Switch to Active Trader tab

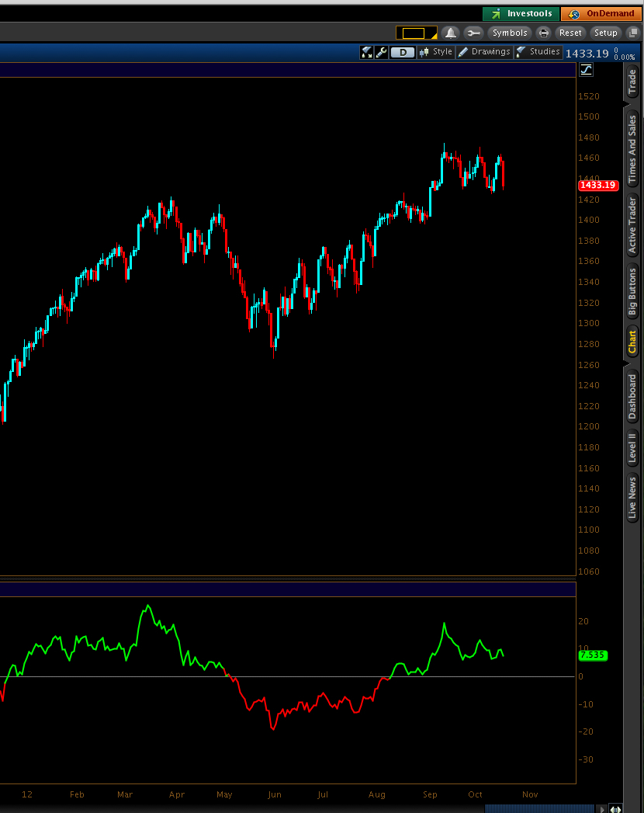pyautogui.click(x=632, y=225)
